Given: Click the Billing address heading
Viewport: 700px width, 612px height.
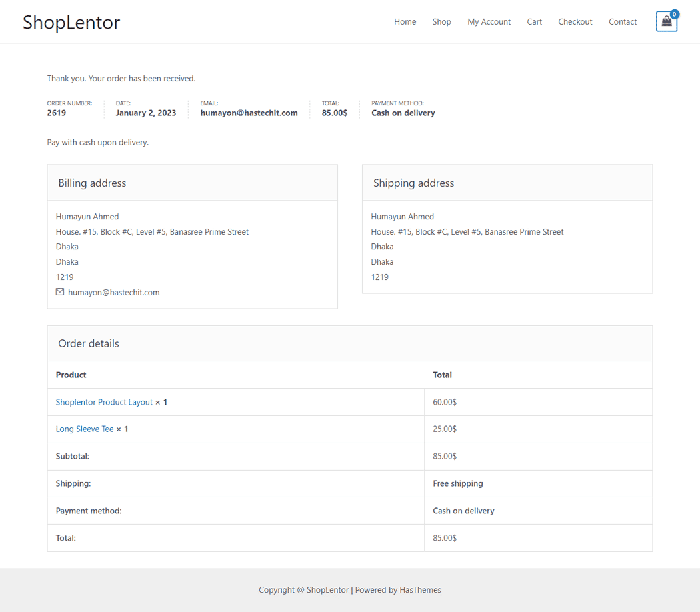Looking at the screenshot, I should [x=92, y=183].
